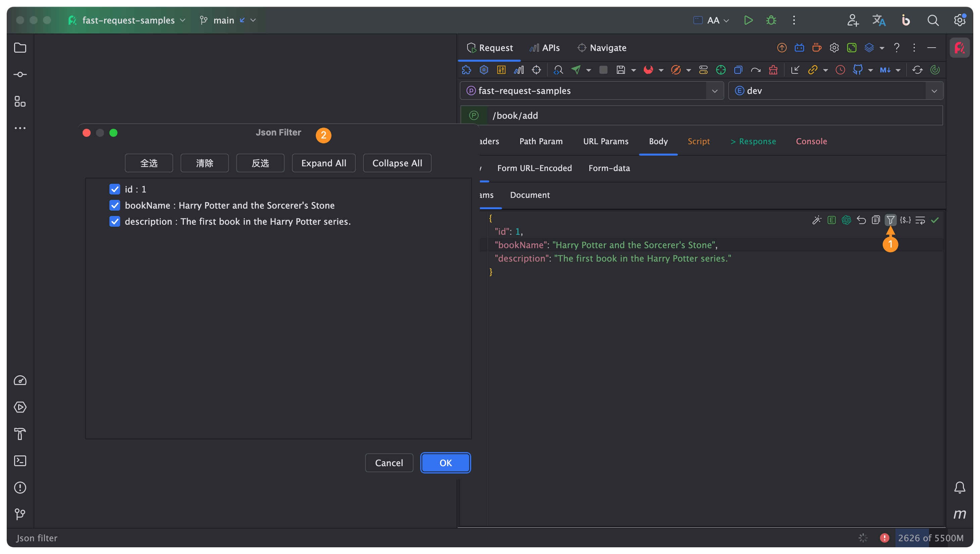Open the dev environment dropdown
Image resolution: width=980 pixels, height=554 pixels.
pyautogui.click(x=935, y=91)
